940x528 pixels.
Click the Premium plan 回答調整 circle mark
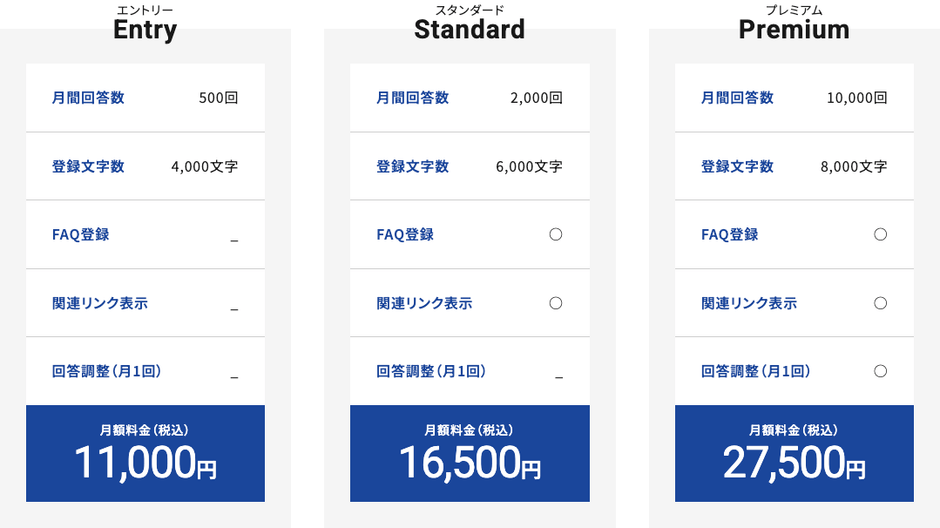(880, 371)
